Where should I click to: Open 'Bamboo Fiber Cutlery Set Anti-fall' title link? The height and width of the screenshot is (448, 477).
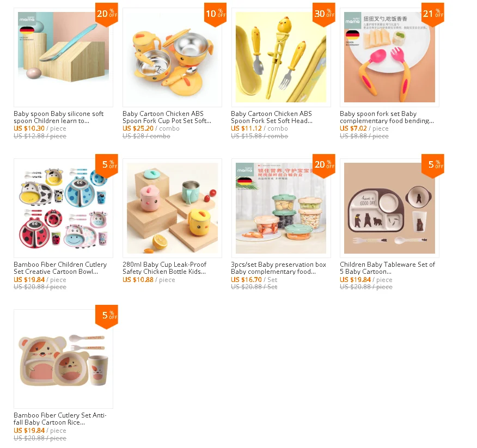pos(60,419)
